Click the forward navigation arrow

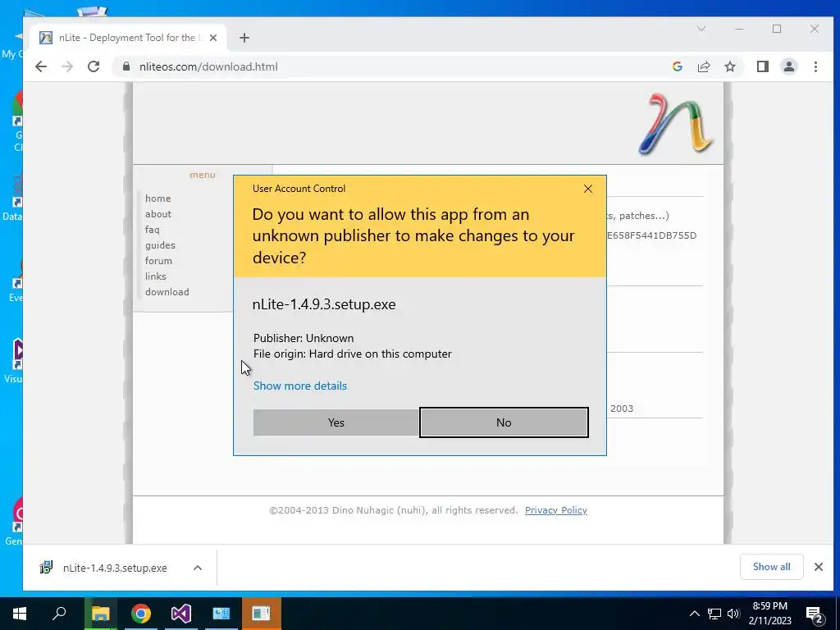pos(67,66)
